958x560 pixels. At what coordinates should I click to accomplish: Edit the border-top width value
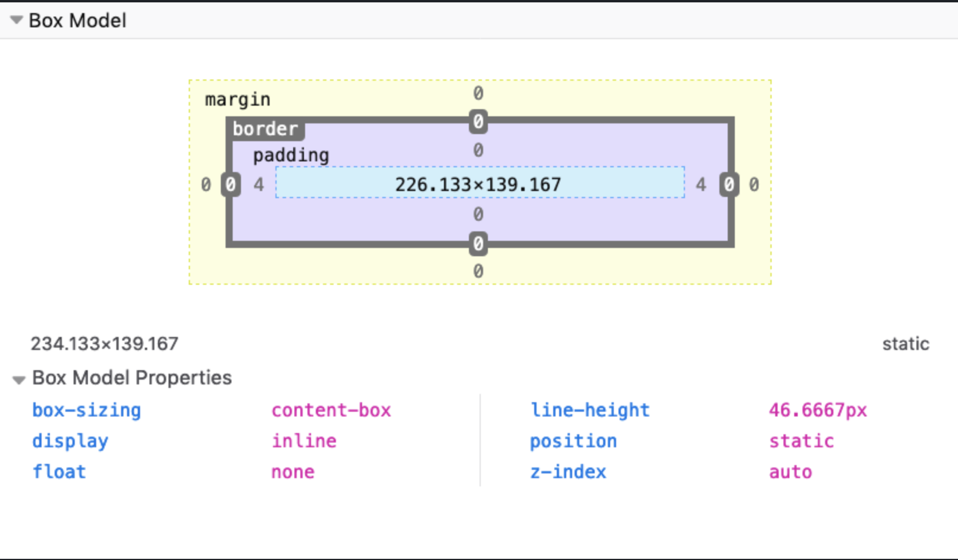(x=478, y=122)
